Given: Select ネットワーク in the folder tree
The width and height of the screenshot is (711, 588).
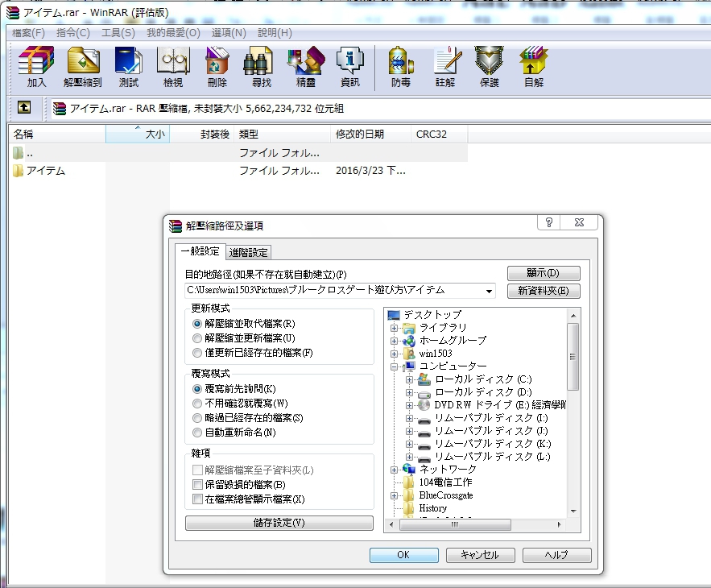Looking at the screenshot, I should [448, 469].
